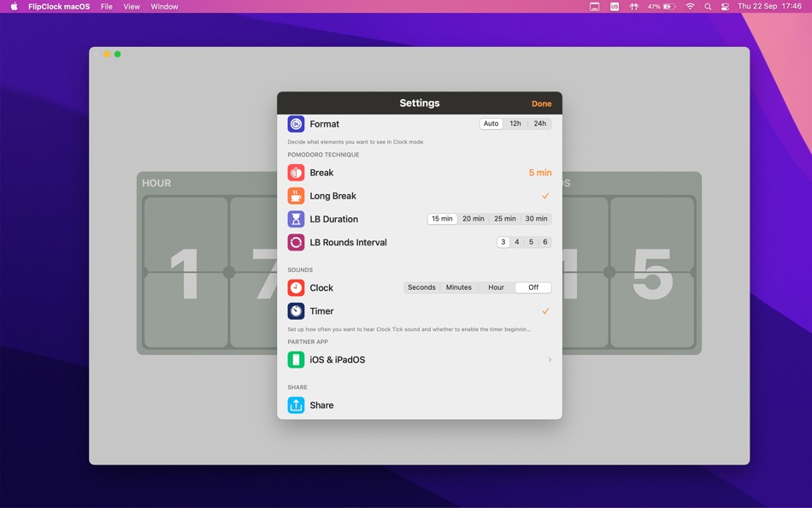The image size is (812, 508).
Task: Click the red Clock sounds icon
Action: (296, 287)
